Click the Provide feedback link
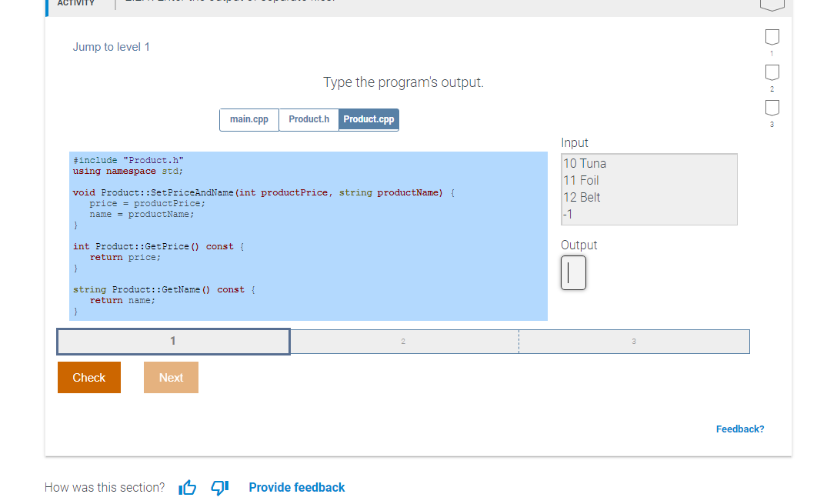The height and width of the screenshot is (504, 827). click(x=297, y=487)
